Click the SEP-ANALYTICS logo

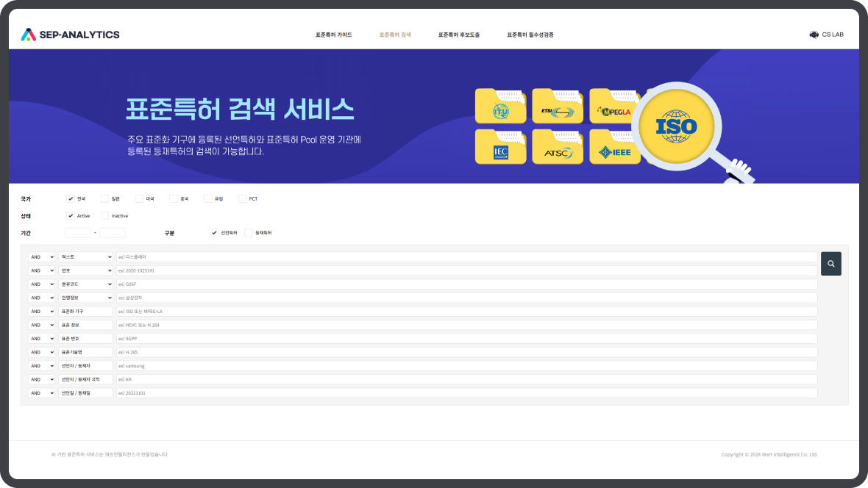[x=71, y=35]
